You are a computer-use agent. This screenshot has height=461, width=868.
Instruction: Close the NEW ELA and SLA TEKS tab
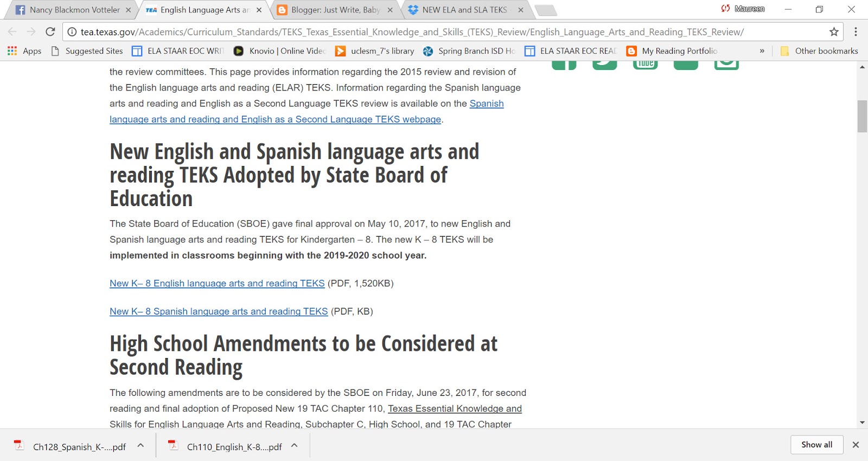point(521,10)
